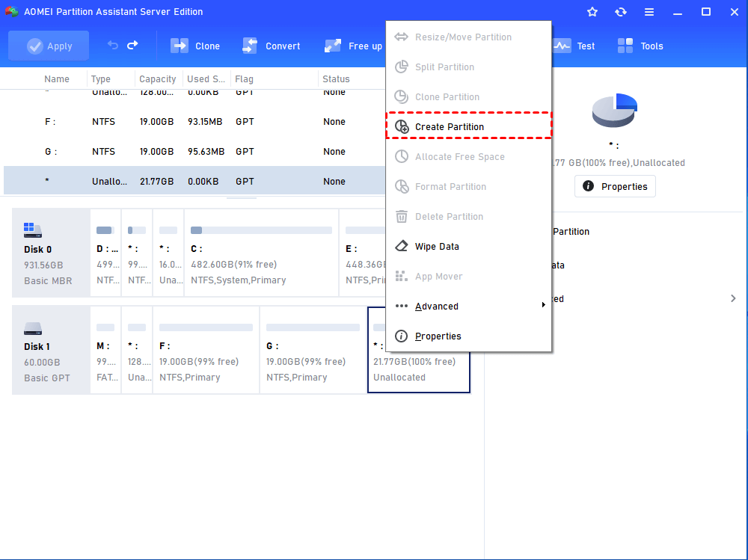Click the pie chart disk usage graphic
748x560 pixels.
coord(614,110)
